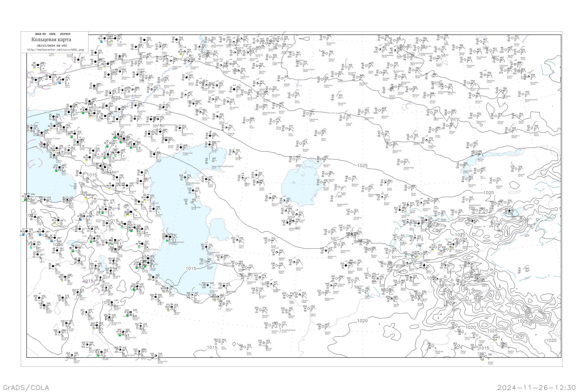Click the GrADS/COLA label at bottom left
The image size is (588, 392).
[26, 387]
